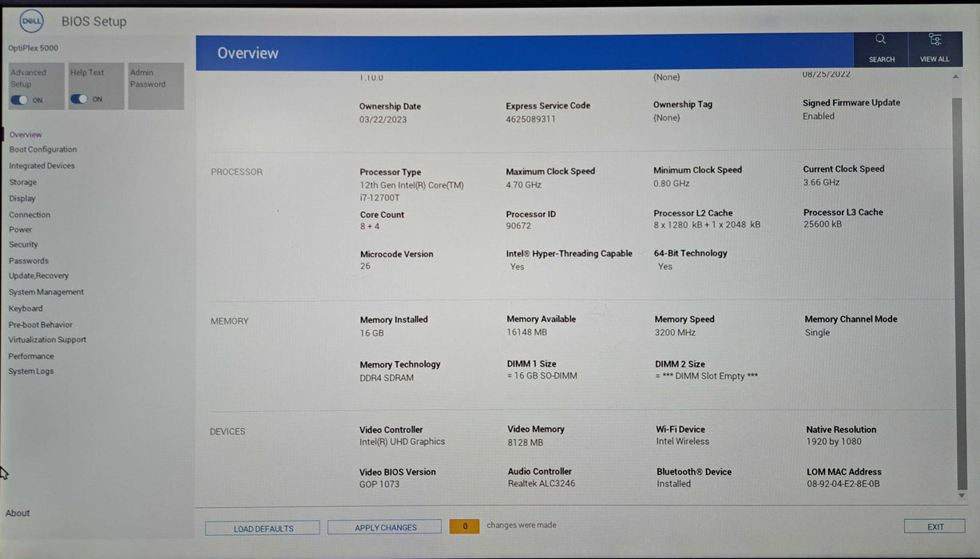Open Boot Configuration section
Image resolution: width=980 pixels, height=559 pixels.
43,149
